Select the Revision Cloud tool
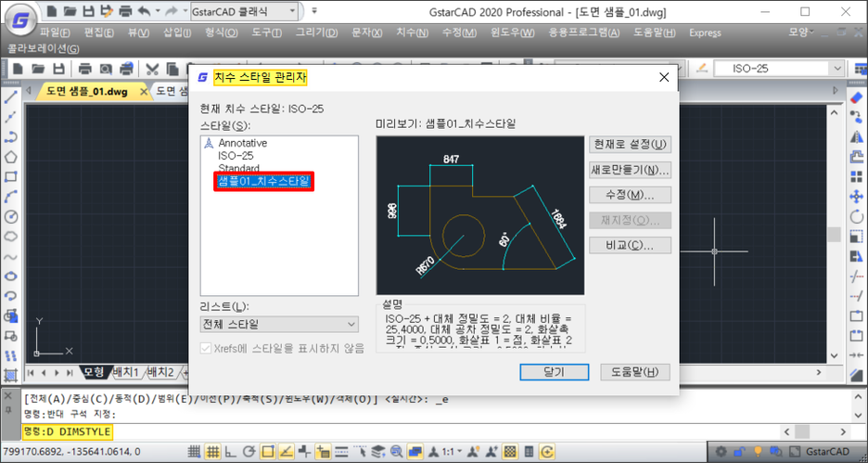The height and width of the screenshot is (463, 868). click(10, 237)
